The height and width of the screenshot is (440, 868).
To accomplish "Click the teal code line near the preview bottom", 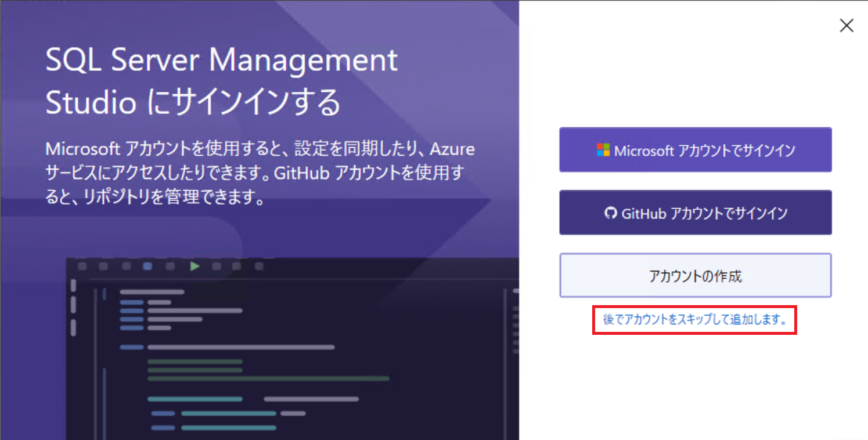I will tap(226, 427).
